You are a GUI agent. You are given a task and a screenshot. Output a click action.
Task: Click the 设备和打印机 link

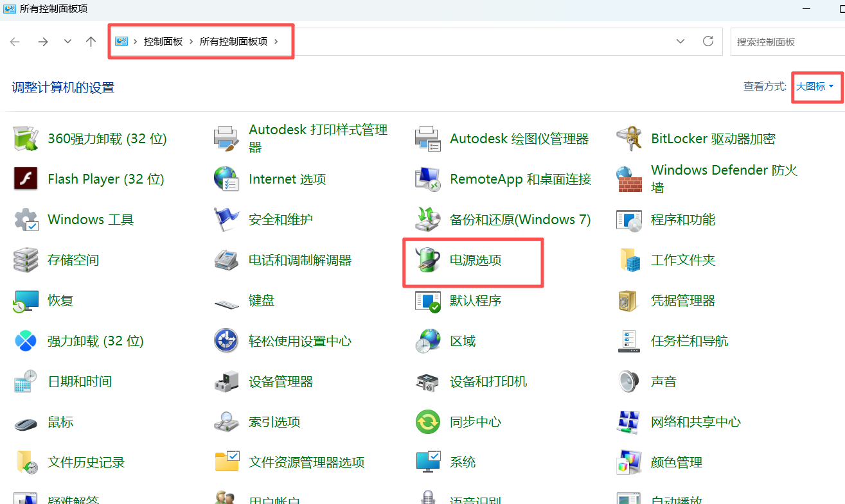488,381
